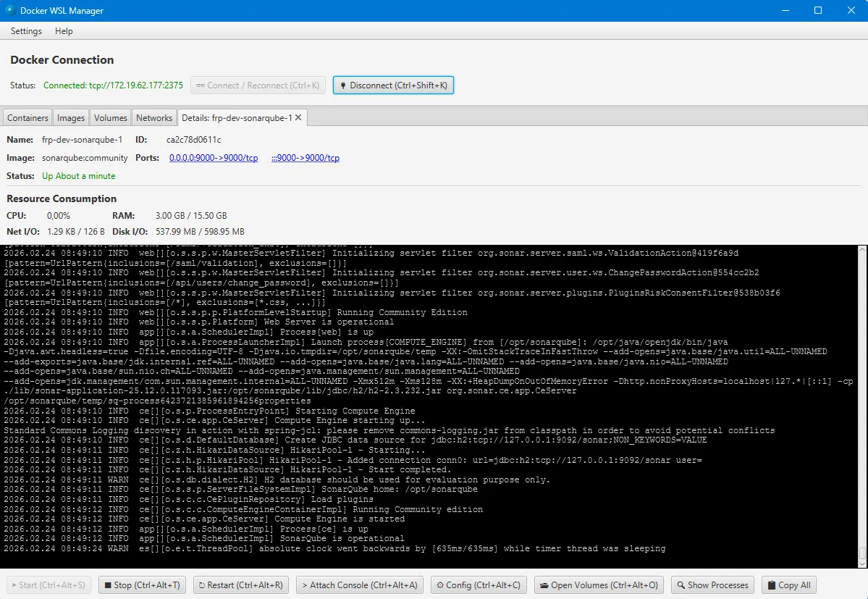Close the frp-dev-sonarqube-1 details tab

click(x=298, y=117)
